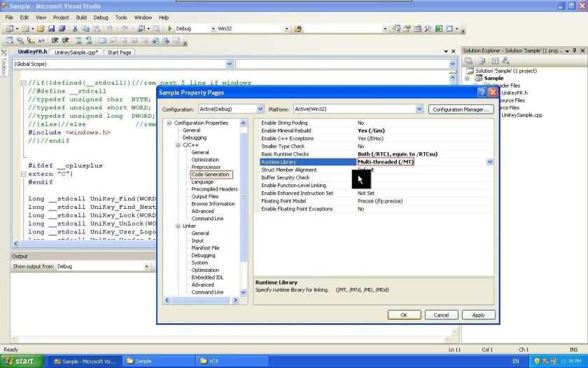The height and width of the screenshot is (368, 588).
Task: Collapse the Configuration Properties node
Action: click(x=169, y=123)
